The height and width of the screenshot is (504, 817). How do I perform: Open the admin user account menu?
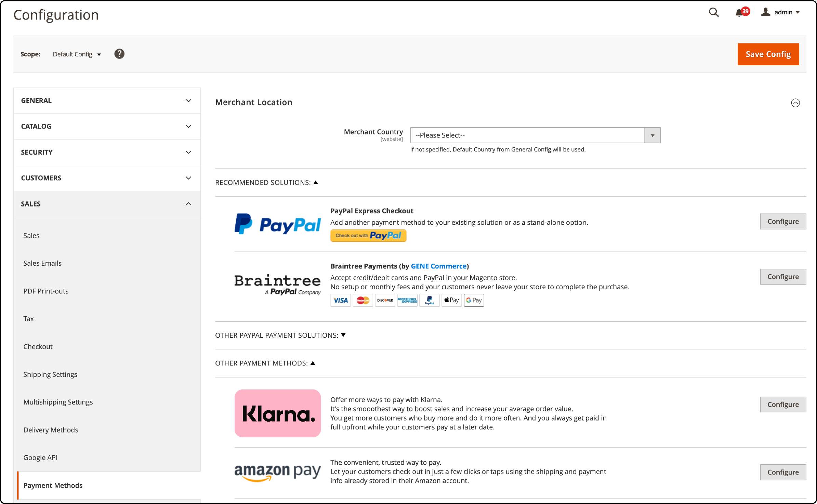[780, 12]
